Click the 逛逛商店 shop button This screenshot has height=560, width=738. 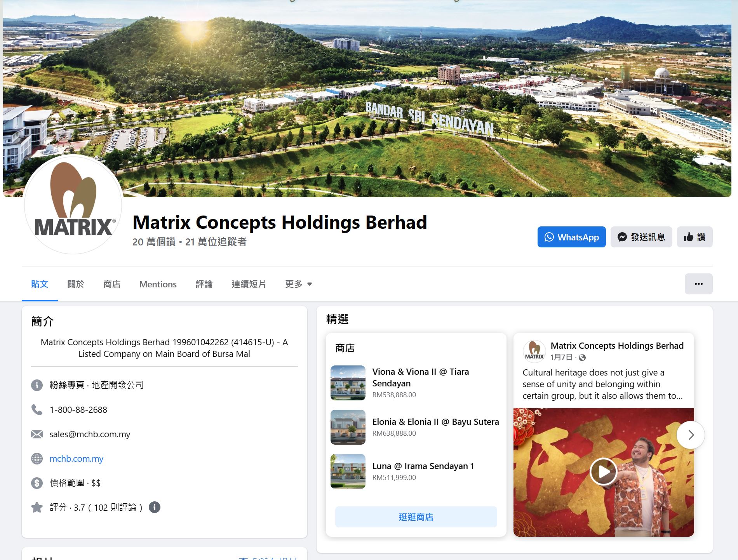416,517
